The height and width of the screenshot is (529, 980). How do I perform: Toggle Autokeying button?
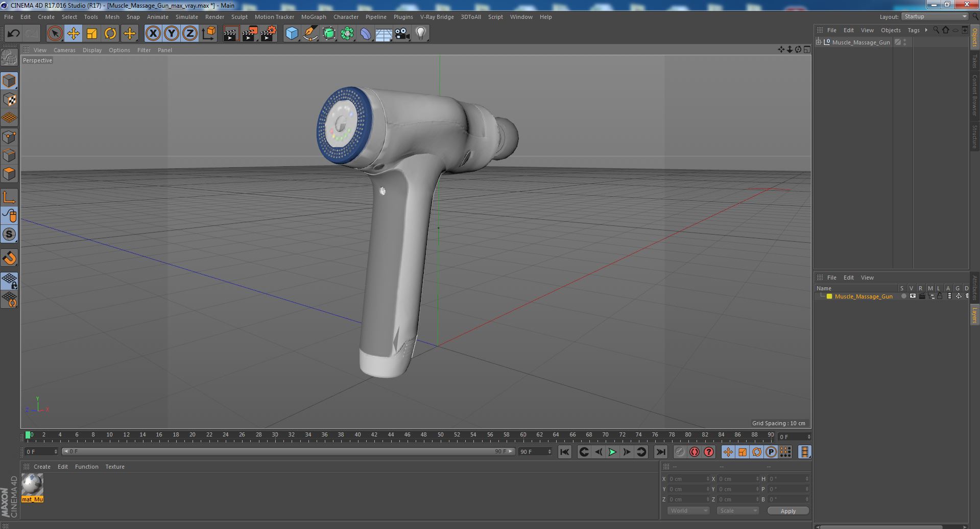click(x=694, y=452)
